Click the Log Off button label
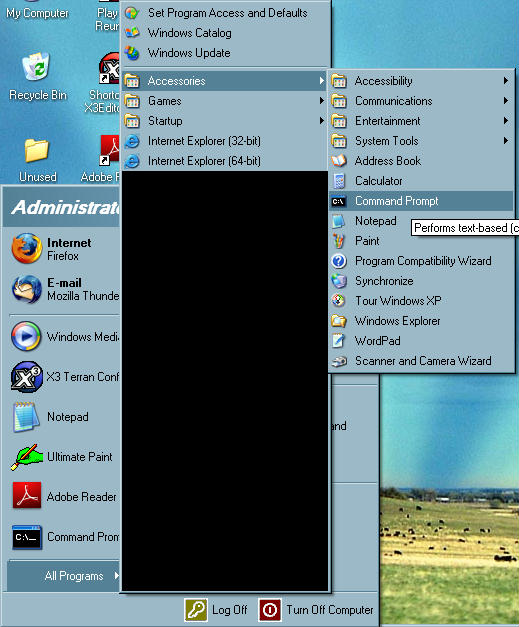This screenshot has height=627, width=519. 230,610
